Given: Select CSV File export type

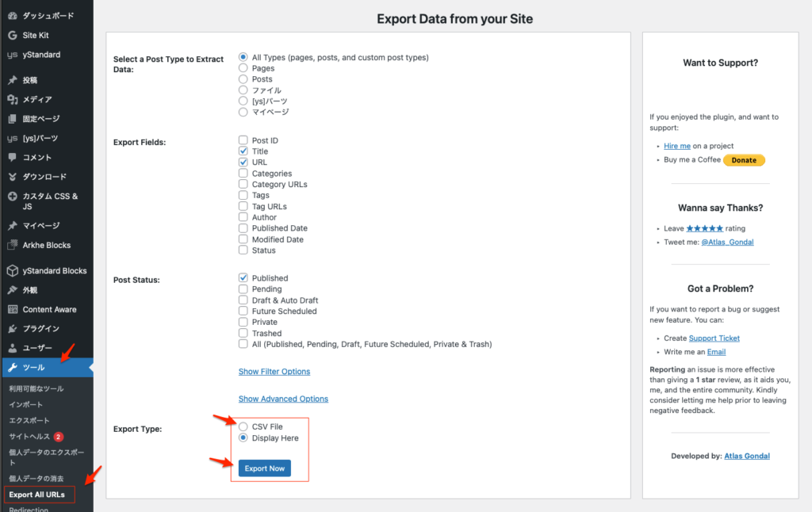Looking at the screenshot, I should 243,426.
